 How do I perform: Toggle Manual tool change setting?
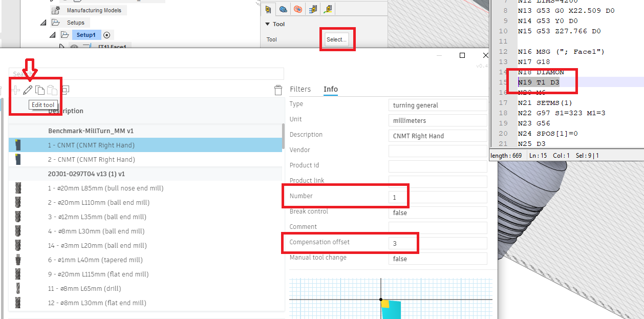tap(437, 258)
